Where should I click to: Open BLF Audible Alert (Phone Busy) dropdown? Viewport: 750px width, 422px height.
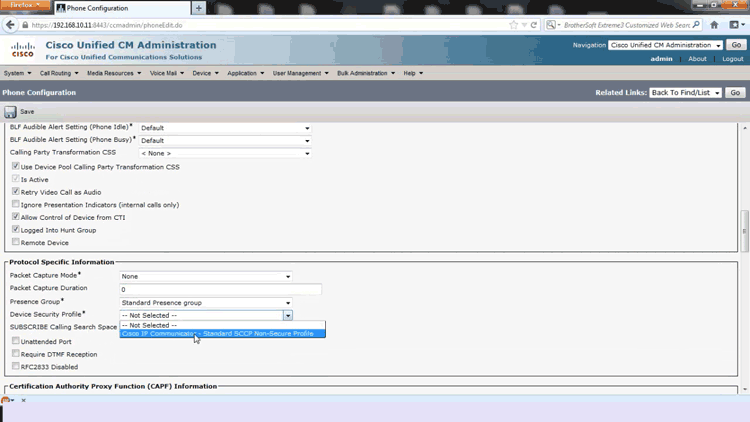(225, 141)
